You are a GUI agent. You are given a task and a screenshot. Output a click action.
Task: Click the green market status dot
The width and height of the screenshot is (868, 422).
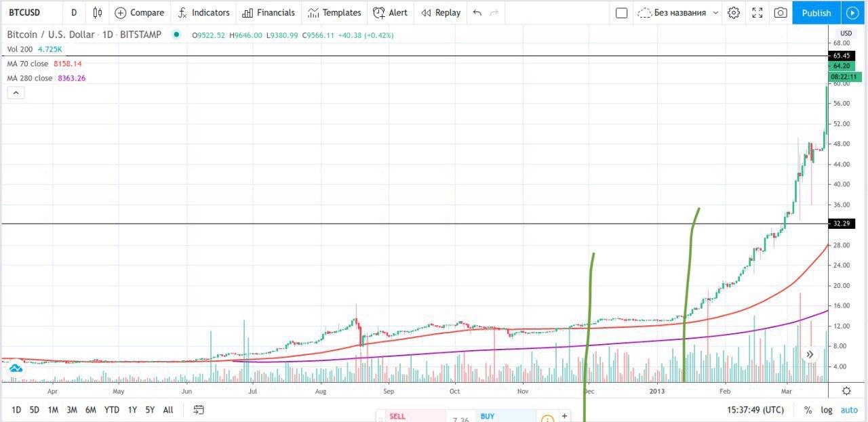pos(176,34)
